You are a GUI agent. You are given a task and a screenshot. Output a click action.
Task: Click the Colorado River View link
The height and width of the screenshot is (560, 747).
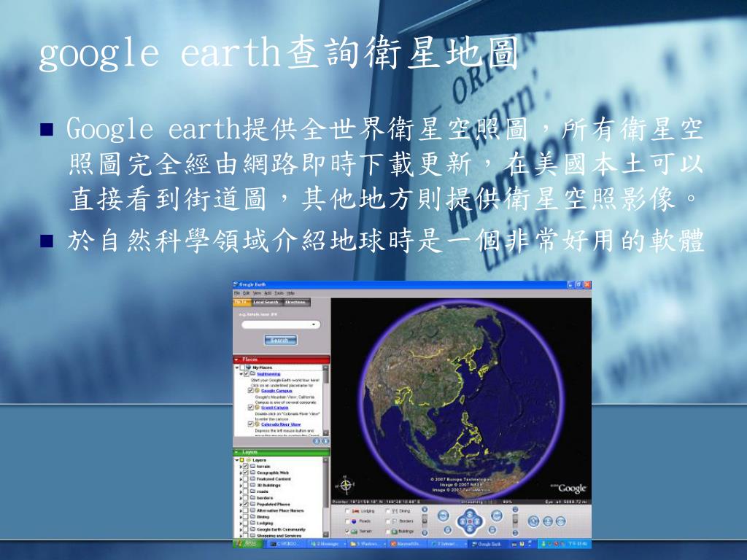click(281, 424)
